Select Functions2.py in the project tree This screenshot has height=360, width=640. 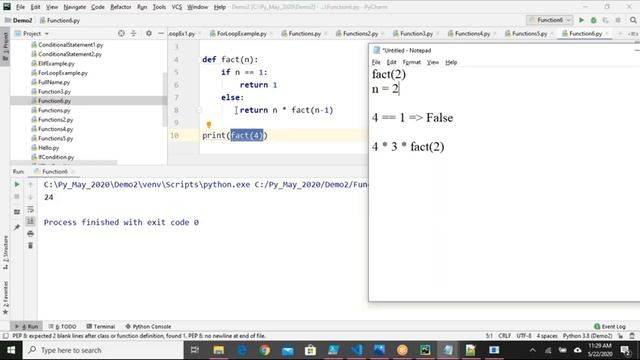(56, 120)
